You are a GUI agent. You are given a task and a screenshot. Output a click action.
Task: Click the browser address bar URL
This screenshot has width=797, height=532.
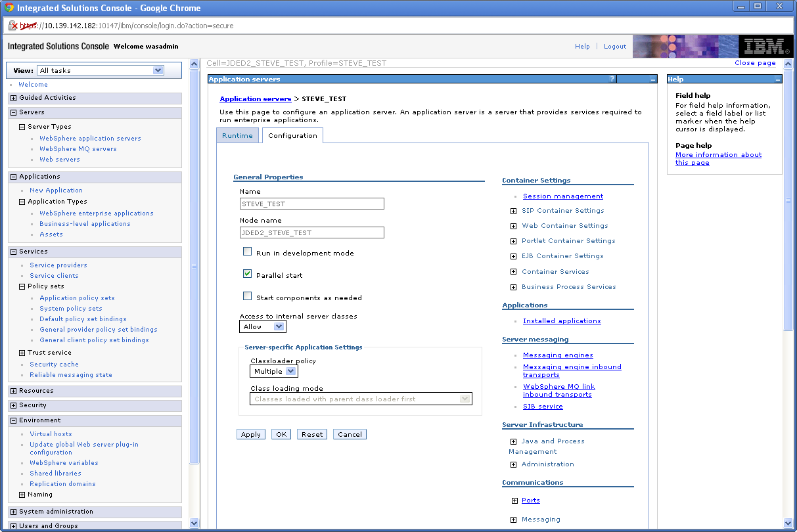pos(127,26)
